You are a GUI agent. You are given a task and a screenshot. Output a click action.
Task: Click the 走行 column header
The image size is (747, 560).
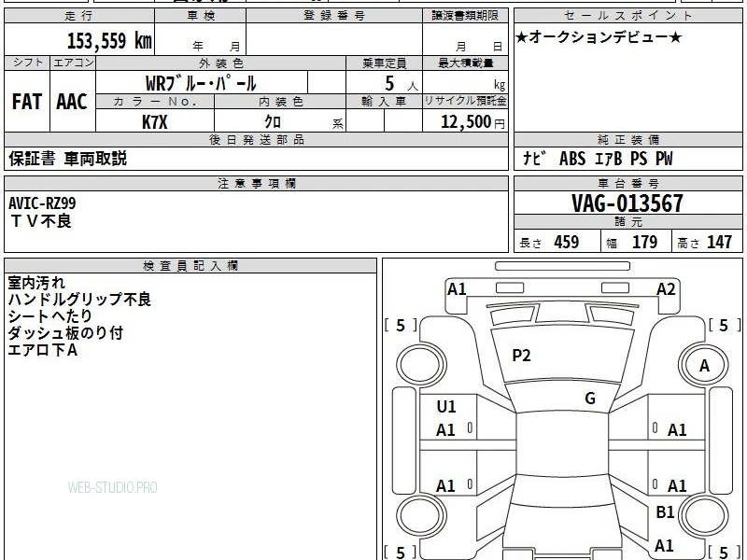click(79, 16)
